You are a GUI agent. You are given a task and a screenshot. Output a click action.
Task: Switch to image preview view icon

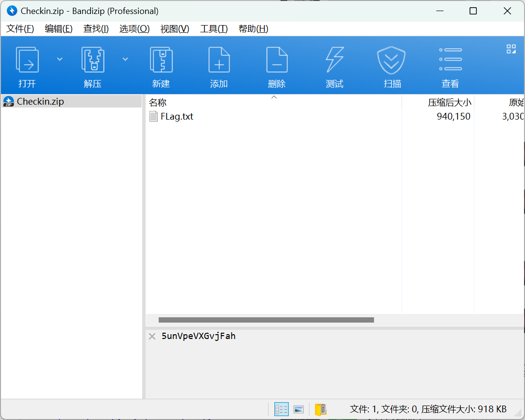pyautogui.click(x=299, y=409)
